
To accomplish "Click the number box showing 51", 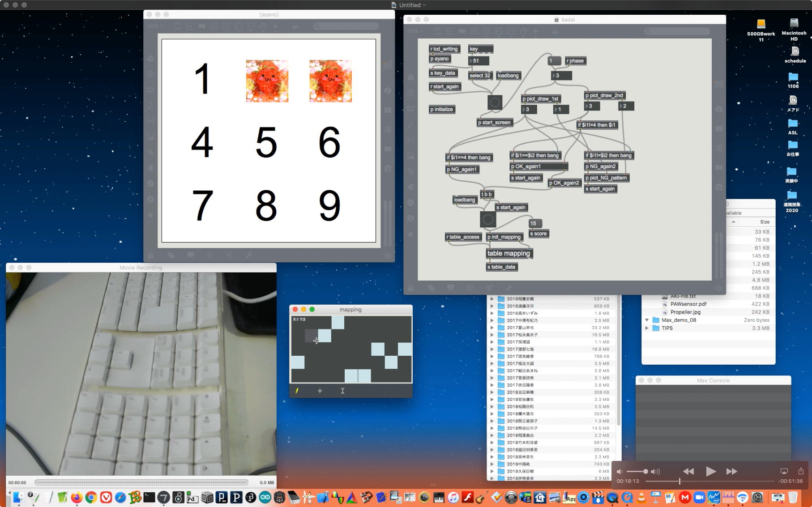I will tap(479, 61).
